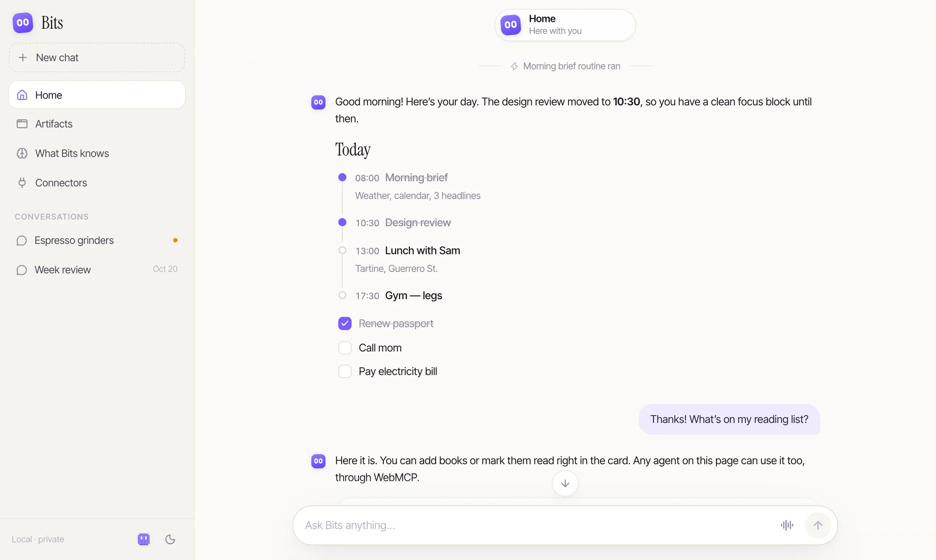Screen dimensions: 936x560
Task: Click the Local · private status text
Action: pyautogui.click(x=38, y=539)
